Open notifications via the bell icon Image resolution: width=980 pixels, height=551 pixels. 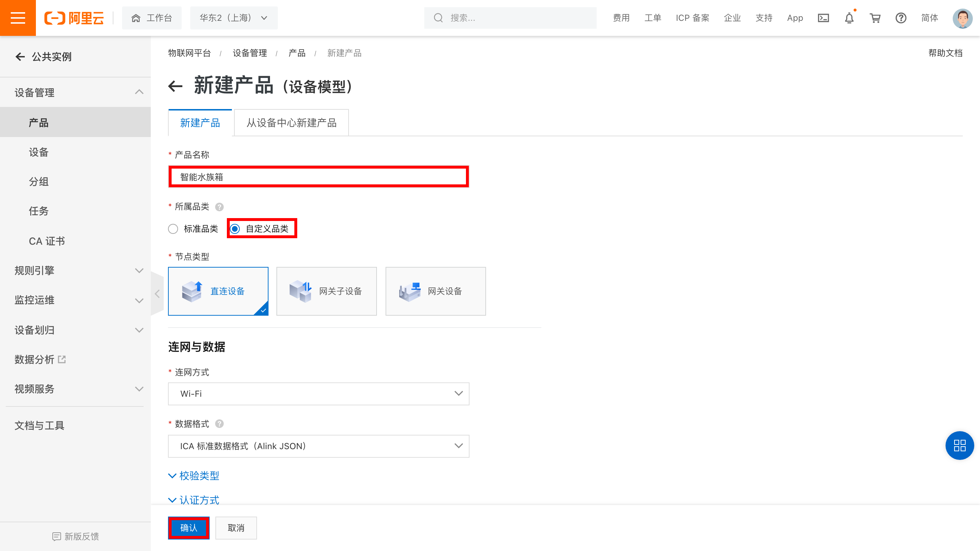coord(849,18)
